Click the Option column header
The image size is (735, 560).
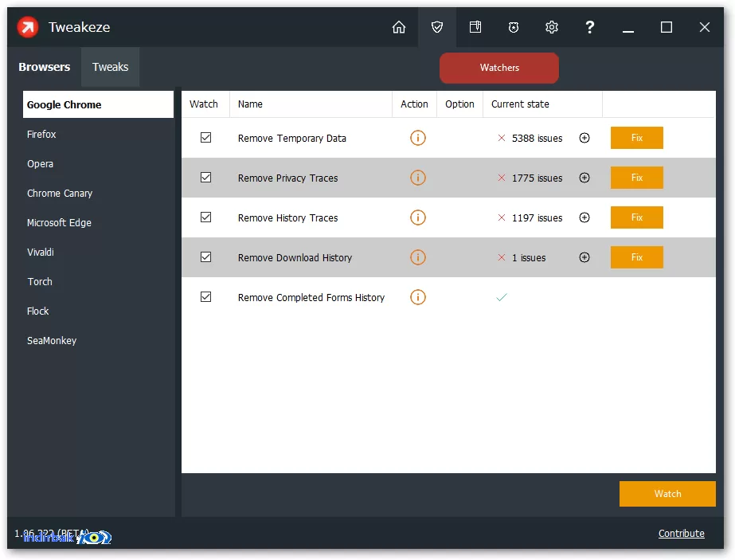(459, 104)
